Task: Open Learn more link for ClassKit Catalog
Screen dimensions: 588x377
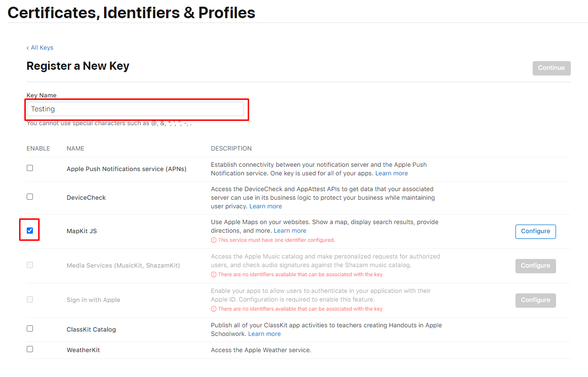Action: click(x=264, y=334)
